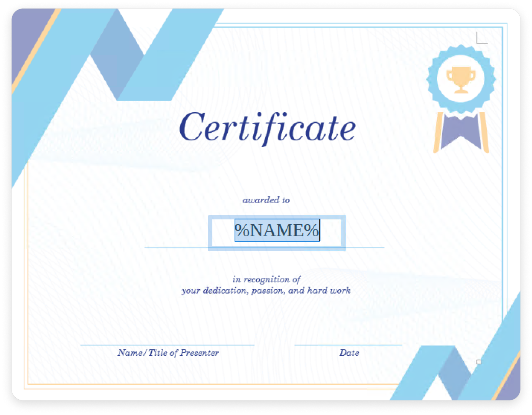Click the Name/Title of Presenter label
532x415 pixels.
click(168, 352)
